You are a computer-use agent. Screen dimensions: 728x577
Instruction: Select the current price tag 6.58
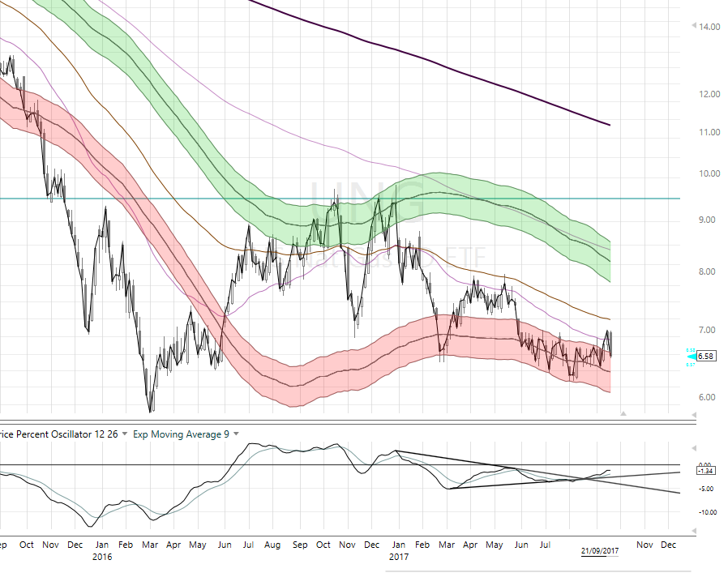point(705,357)
